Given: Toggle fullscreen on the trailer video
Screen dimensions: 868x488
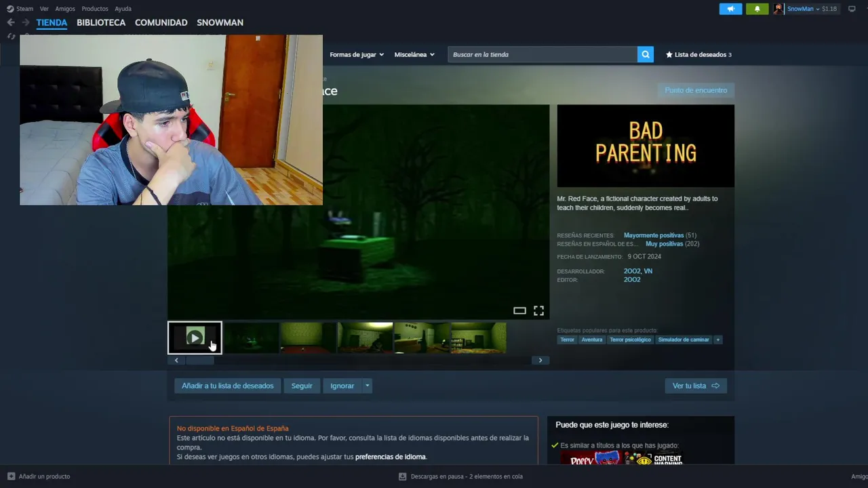Looking at the screenshot, I should pyautogui.click(x=538, y=310).
